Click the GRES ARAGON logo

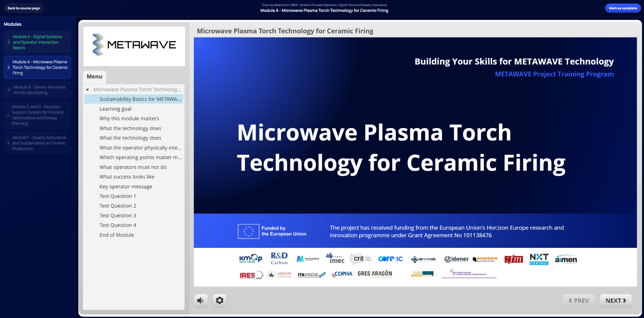click(375, 274)
